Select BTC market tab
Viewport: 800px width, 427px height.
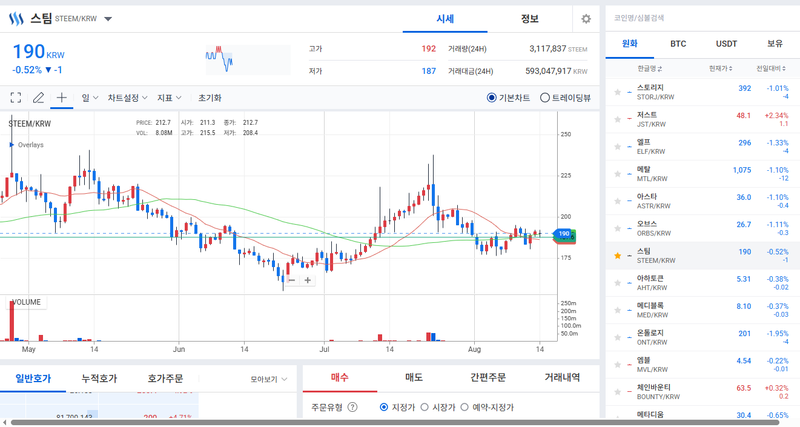click(x=678, y=44)
